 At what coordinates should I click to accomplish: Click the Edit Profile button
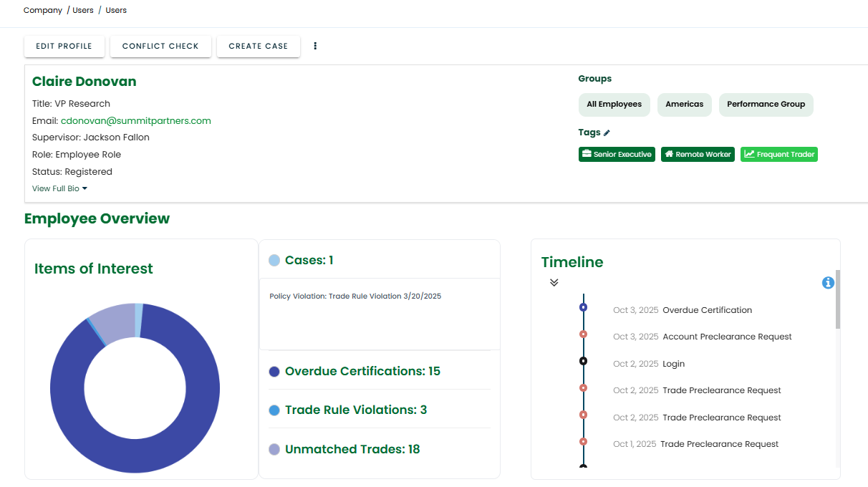pos(64,46)
